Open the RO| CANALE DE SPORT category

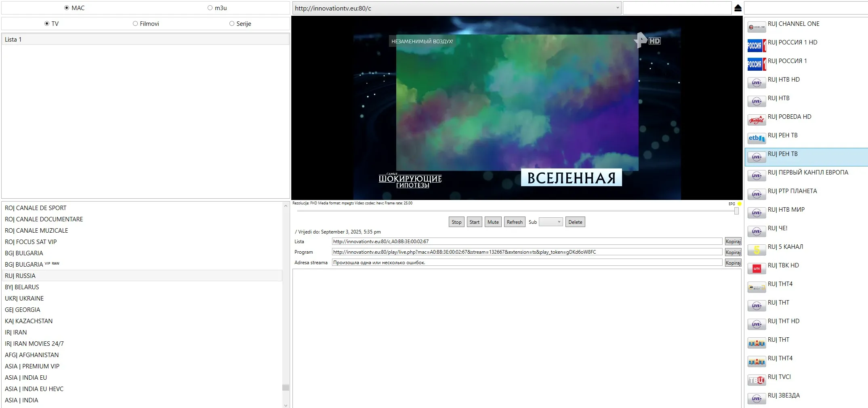point(142,208)
